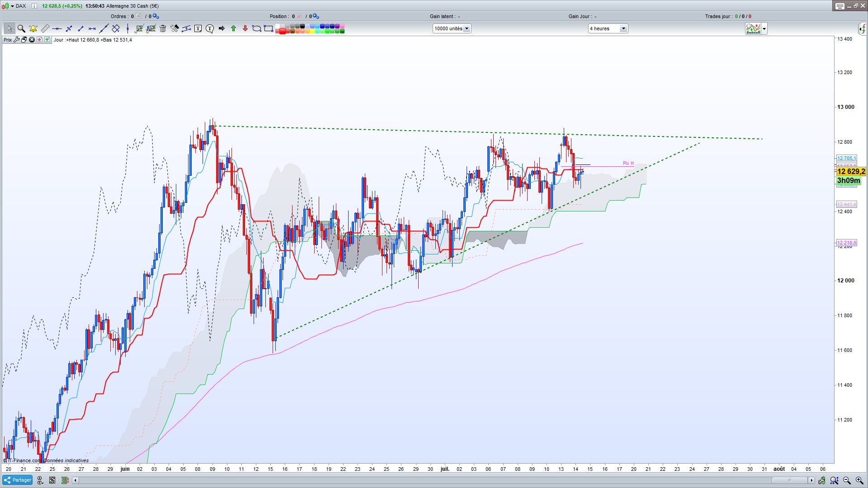This screenshot has height=488, width=868.
Task: Open the alert bell tool
Action: [x=33, y=28]
